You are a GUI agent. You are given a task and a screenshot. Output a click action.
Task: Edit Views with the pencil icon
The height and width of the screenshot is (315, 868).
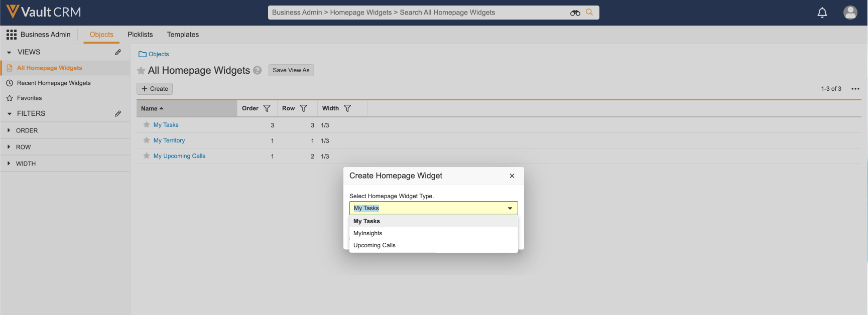118,52
